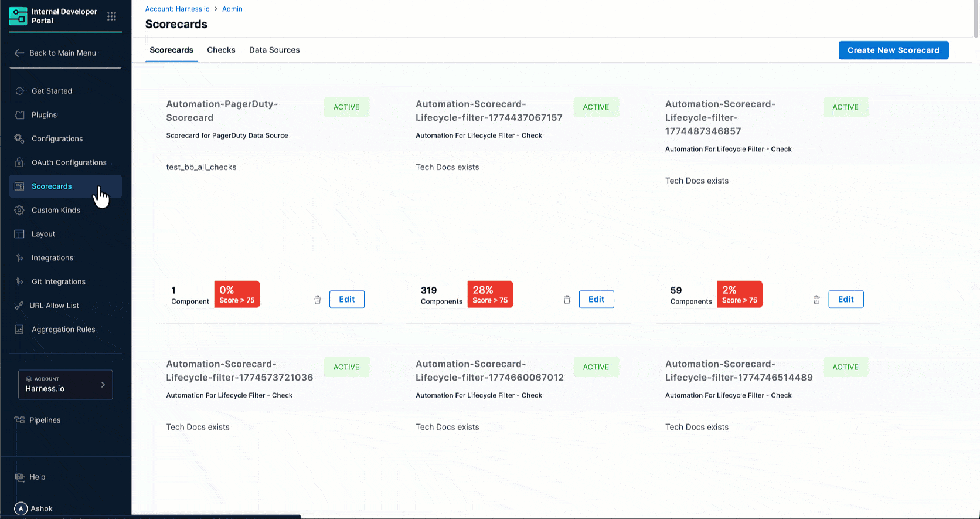Open Configurations in the sidebar
The height and width of the screenshot is (519, 980).
(57, 139)
